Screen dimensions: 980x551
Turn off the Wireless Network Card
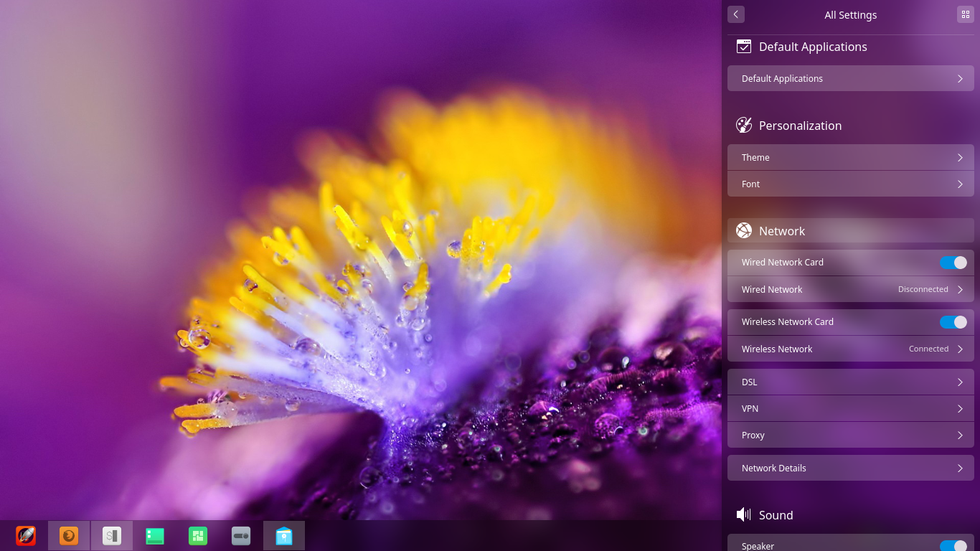(953, 322)
